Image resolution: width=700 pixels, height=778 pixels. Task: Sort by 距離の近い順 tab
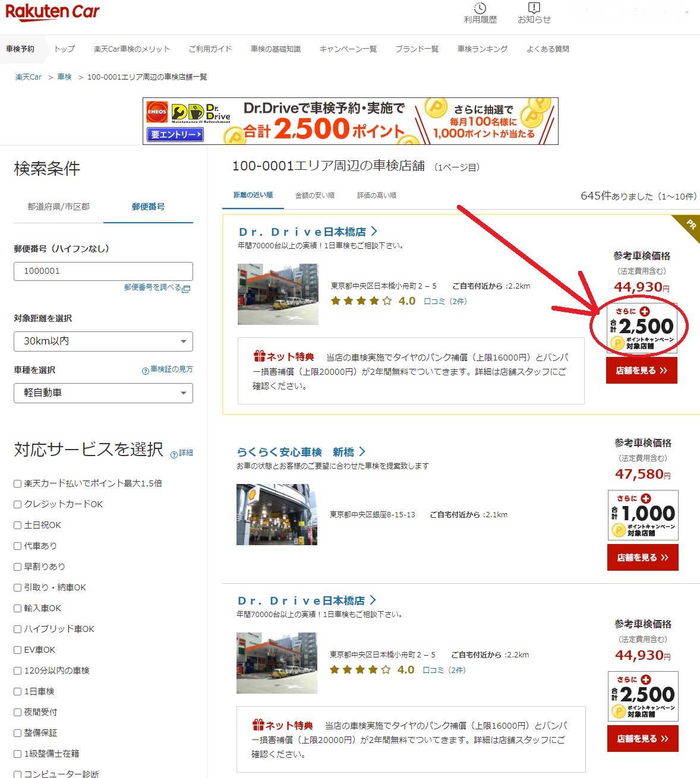pyautogui.click(x=253, y=195)
